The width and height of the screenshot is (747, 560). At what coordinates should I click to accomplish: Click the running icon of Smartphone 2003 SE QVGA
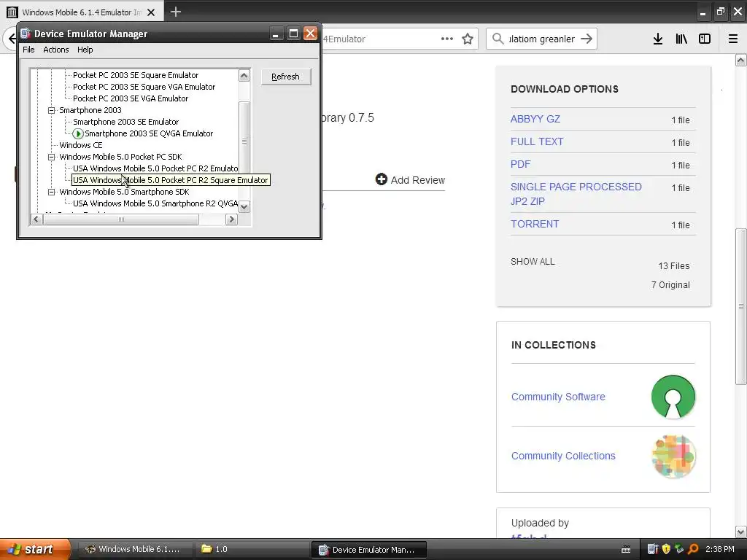point(77,134)
